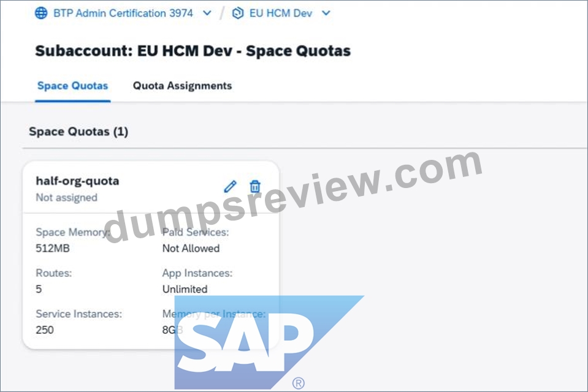Screen dimensions: 588x392
Task: Click the SAP logo
Action: point(269,342)
